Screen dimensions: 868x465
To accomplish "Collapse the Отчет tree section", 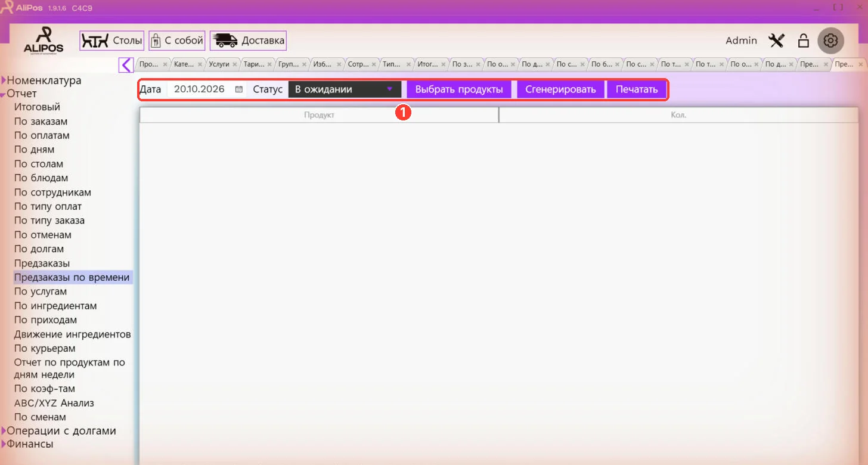I will click(4, 94).
